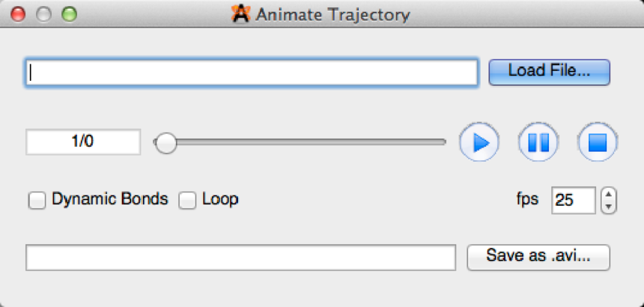
Task: Click the Save as .avi... button
Action: [x=538, y=256]
